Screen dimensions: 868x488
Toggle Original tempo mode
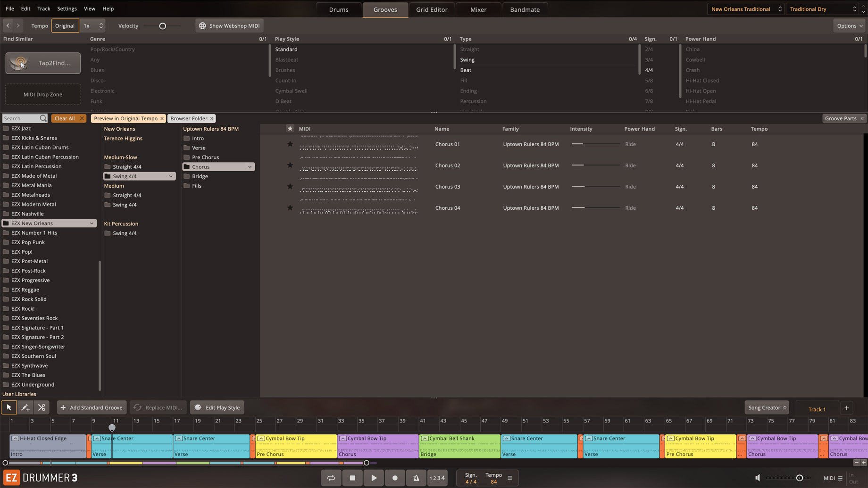[65, 26]
